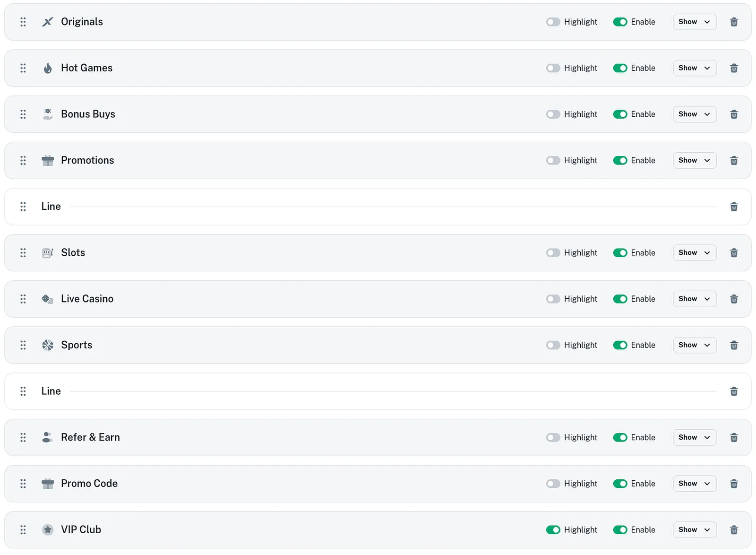Viewport: 756px width, 555px height.
Task: Select the Promotions menu entry
Action: click(x=87, y=160)
